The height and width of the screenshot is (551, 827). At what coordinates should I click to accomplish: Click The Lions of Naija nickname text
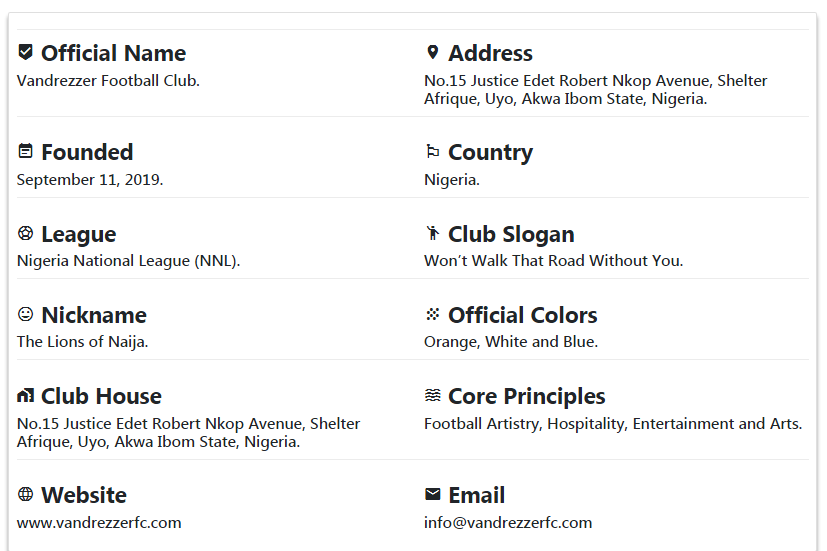click(x=82, y=342)
